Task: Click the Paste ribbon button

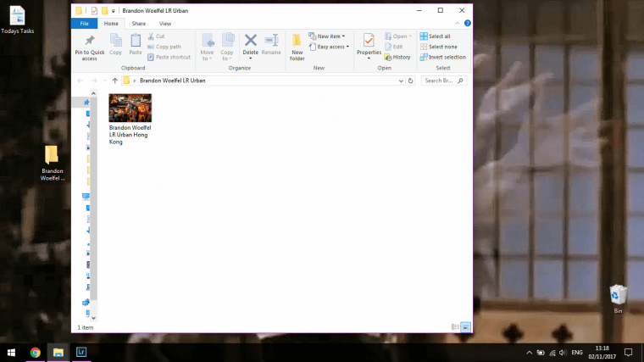Action: (135, 44)
